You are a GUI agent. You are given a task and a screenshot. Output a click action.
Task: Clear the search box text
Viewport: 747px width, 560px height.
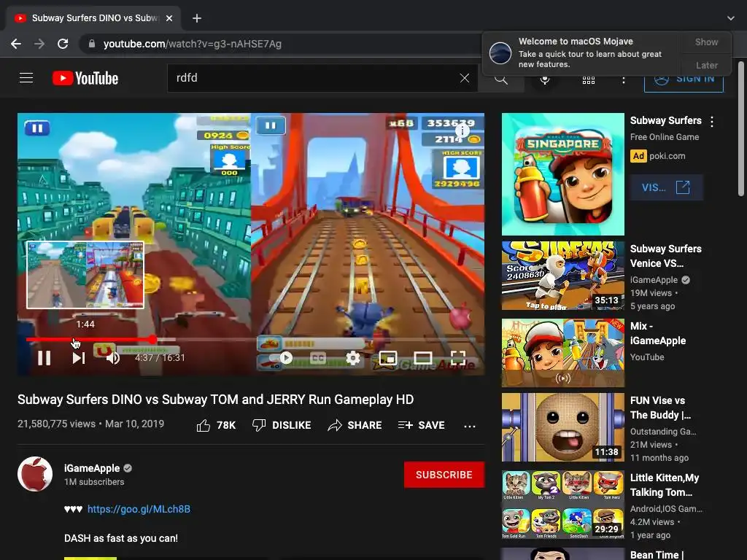point(465,78)
